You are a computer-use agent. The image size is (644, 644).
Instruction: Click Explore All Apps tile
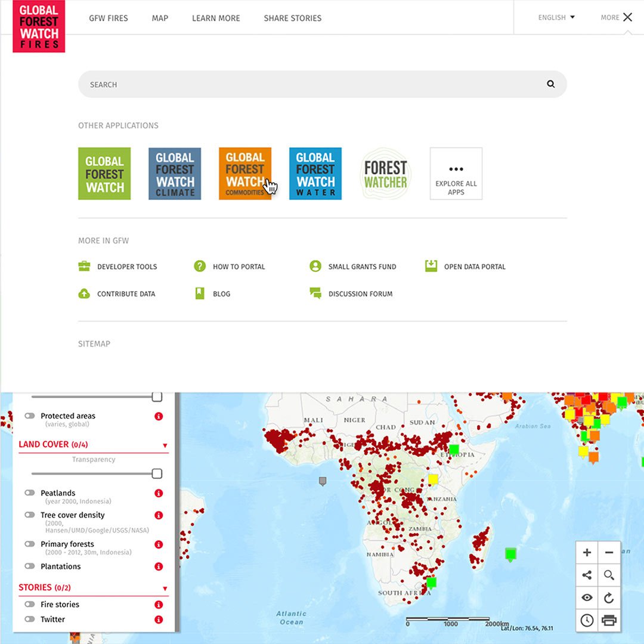pos(456,174)
